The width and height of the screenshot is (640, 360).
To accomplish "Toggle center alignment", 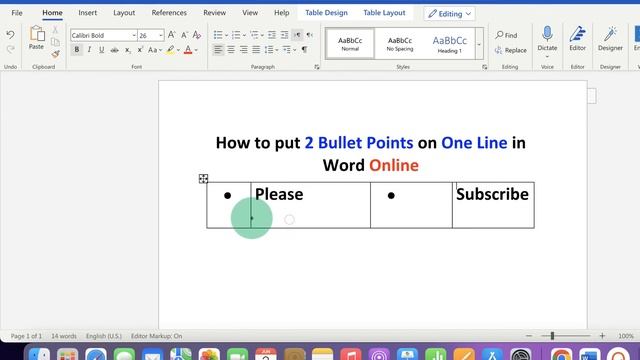I will [x=231, y=50].
